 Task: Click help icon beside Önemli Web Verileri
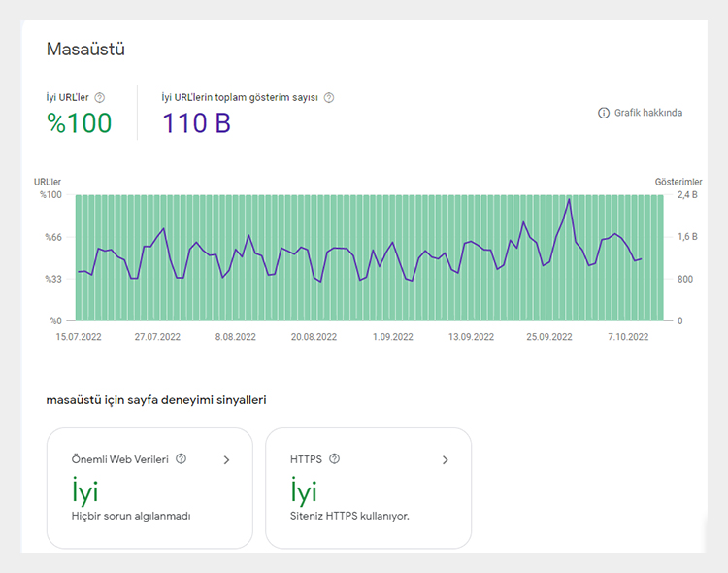[x=181, y=459]
